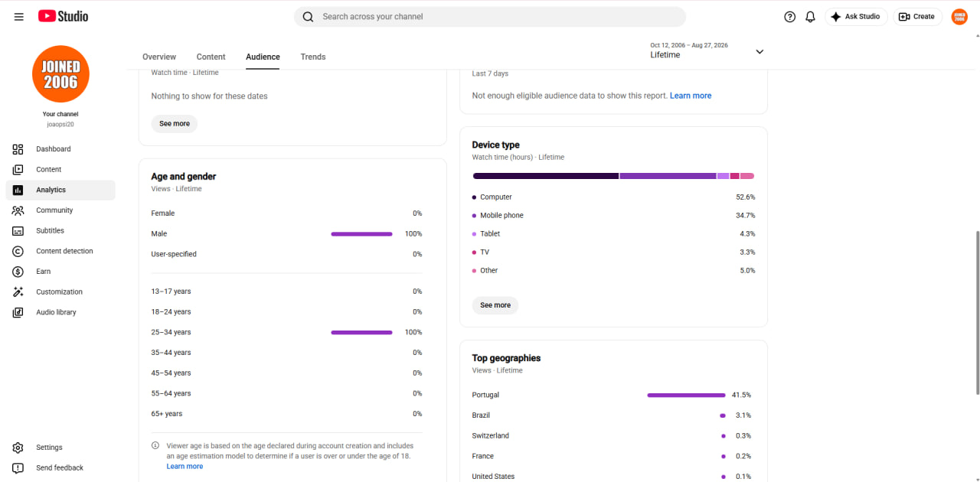Image resolution: width=980 pixels, height=482 pixels.
Task: Click the Subtitles sidebar icon
Action: [x=18, y=231]
